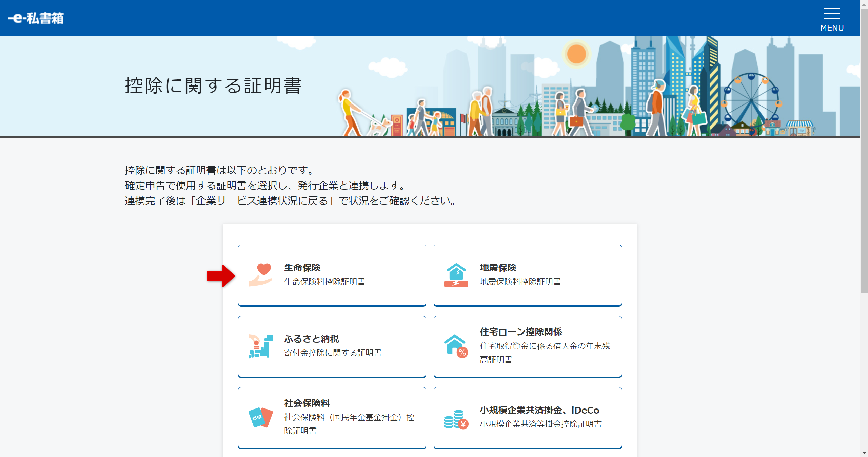Click the e-私書箱 logo
This screenshot has height=457, width=868.
pos(36,18)
